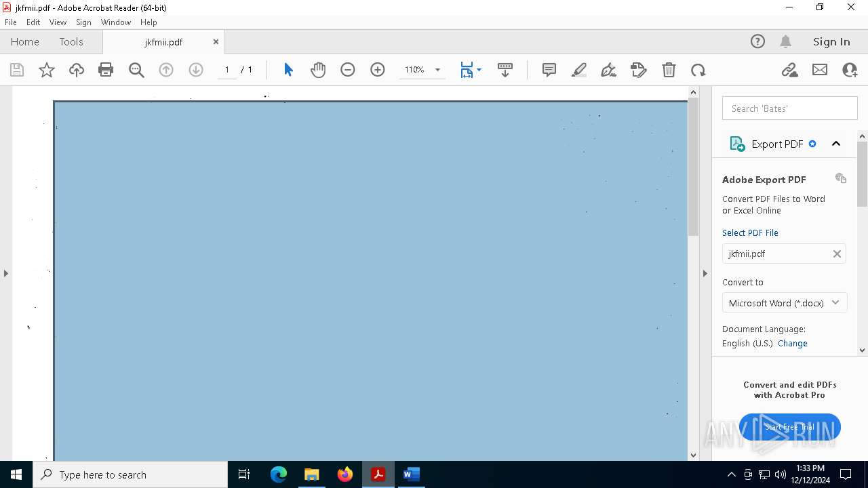The height and width of the screenshot is (488, 868).
Task: Activate the Hand pan tool
Action: [x=318, y=70]
